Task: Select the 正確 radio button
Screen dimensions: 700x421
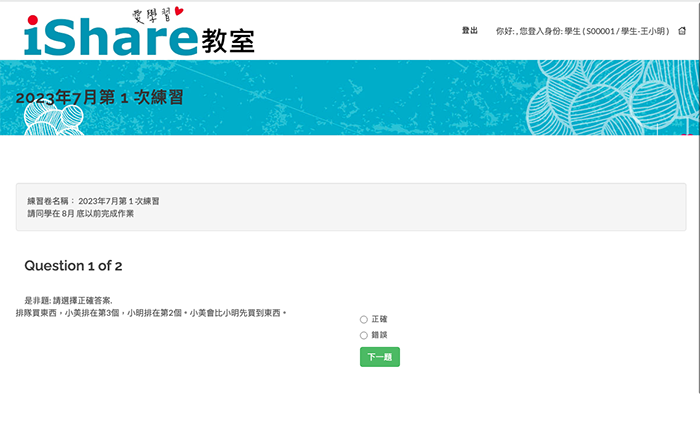Action: 364,320
